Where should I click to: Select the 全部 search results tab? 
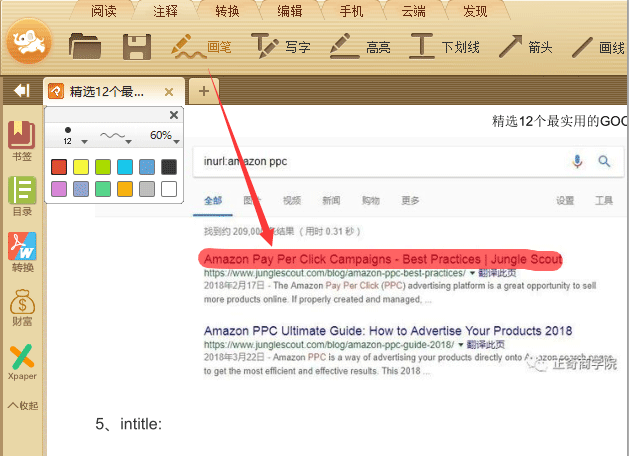213,200
